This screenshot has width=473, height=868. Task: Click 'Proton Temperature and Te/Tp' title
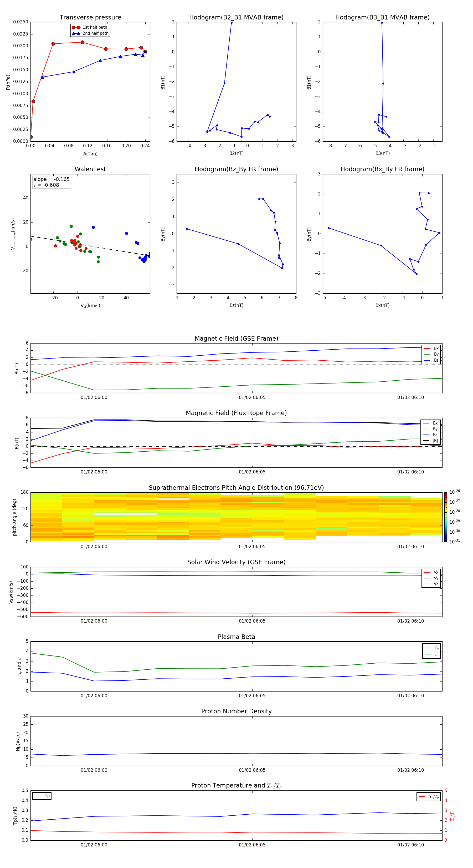coord(236,785)
